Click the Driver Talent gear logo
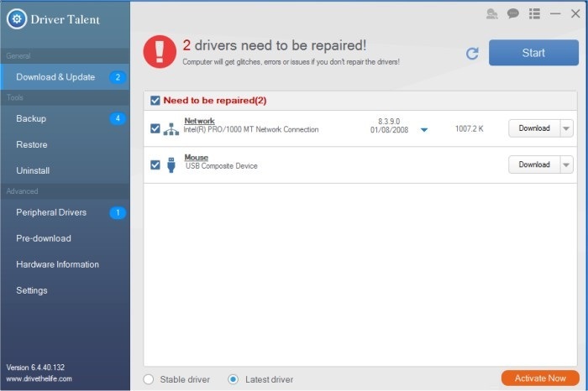588x391 pixels. [17, 19]
